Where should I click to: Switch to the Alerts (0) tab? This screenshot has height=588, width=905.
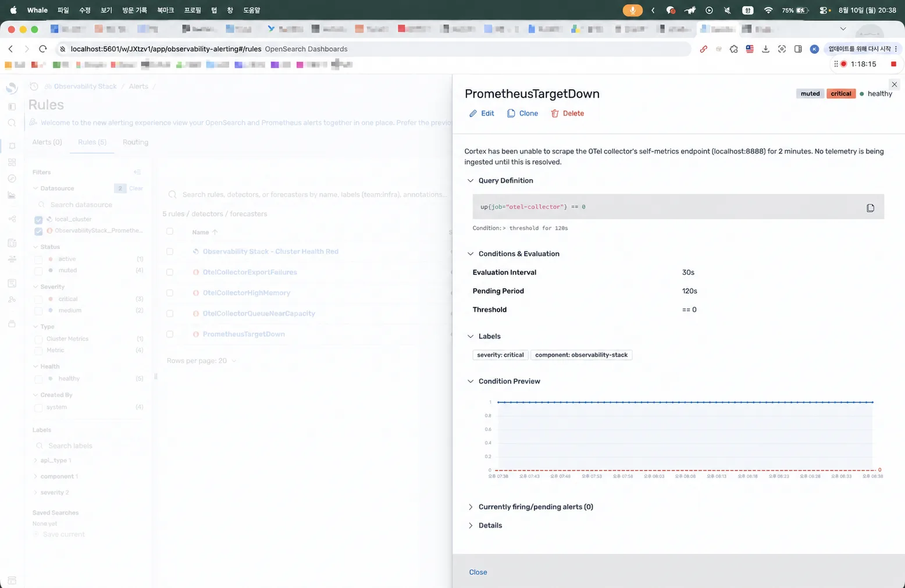tap(47, 142)
